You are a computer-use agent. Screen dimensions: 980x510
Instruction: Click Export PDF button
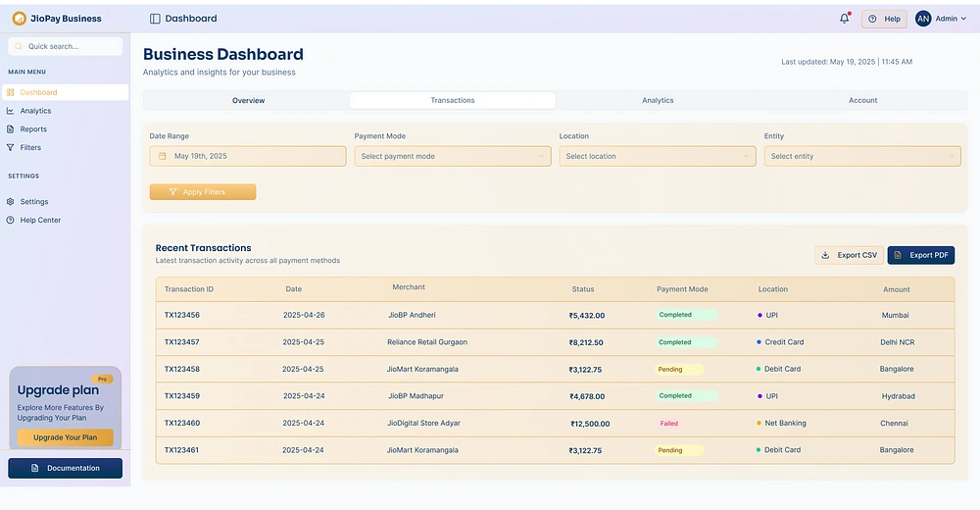pyautogui.click(x=920, y=255)
